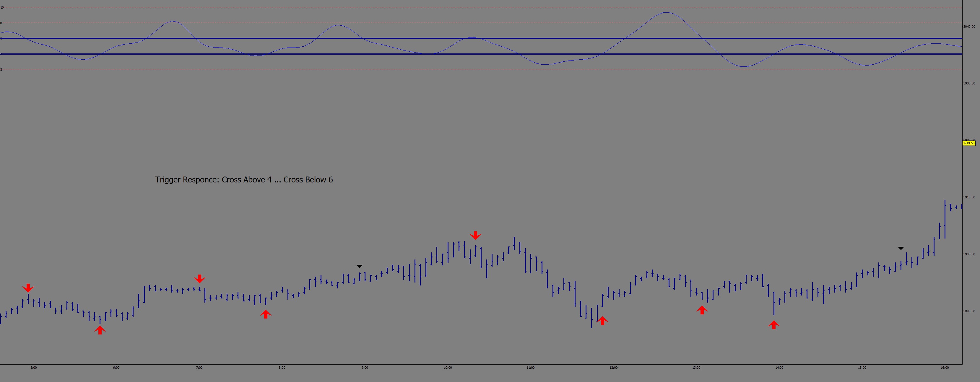Click the 16:00 time axis label
Screen dimensions: 980x382
(945, 368)
